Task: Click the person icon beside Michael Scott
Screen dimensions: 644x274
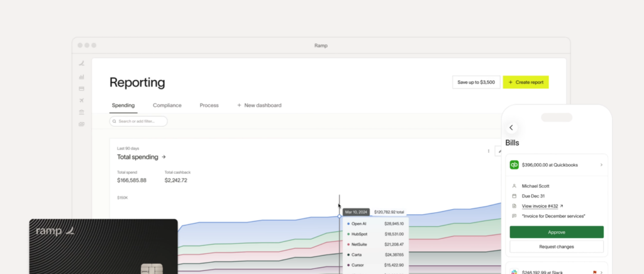Action: 514,186
